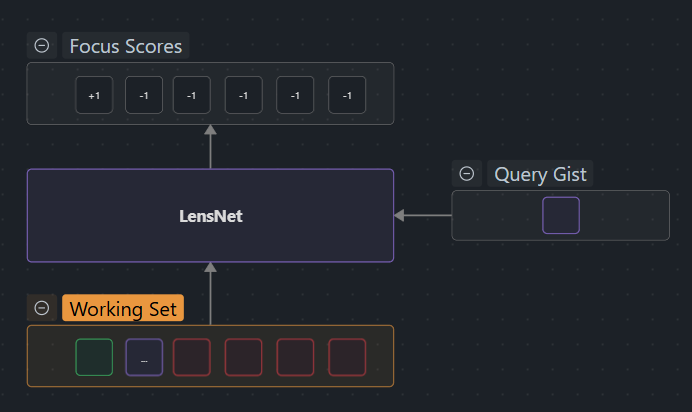Screen dimensions: 692x412
Task: Select the first -1 box in Focus Scores
Action: pyautogui.click(x=144, y=95)
